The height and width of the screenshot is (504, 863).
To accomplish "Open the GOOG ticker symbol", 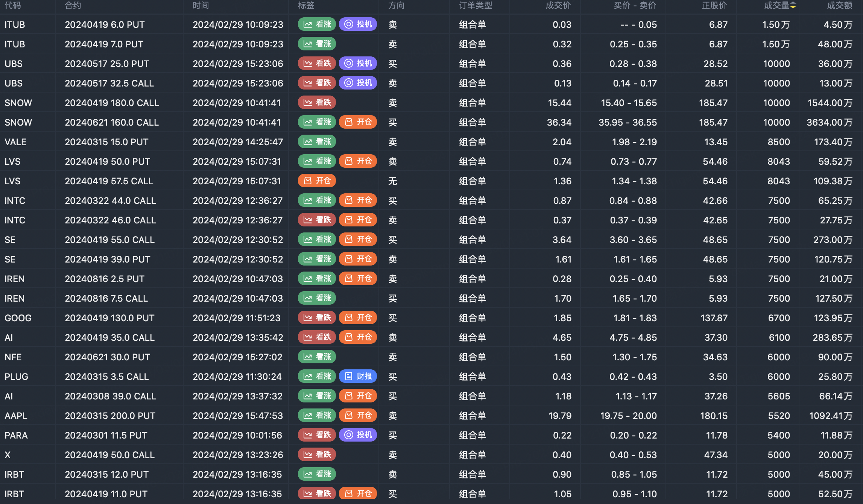I will 18,318.
